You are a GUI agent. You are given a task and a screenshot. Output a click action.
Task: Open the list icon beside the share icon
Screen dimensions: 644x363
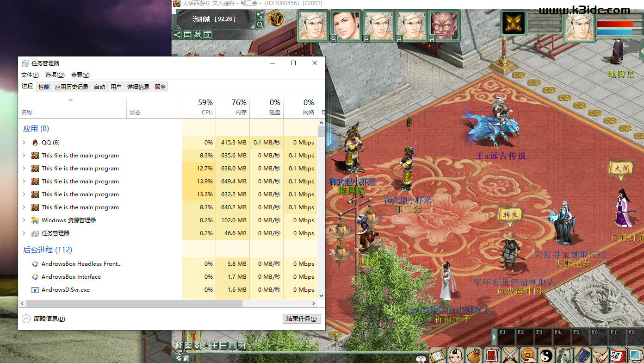pyautogui.click(x=187, y=34)
